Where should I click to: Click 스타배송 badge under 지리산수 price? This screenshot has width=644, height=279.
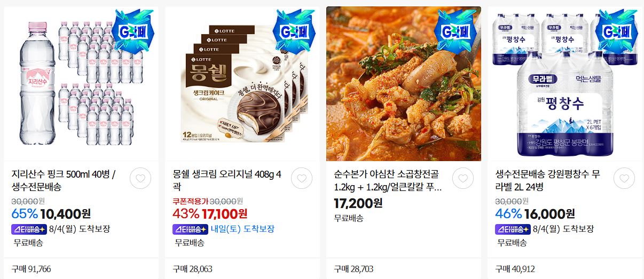tap(28, 229)
